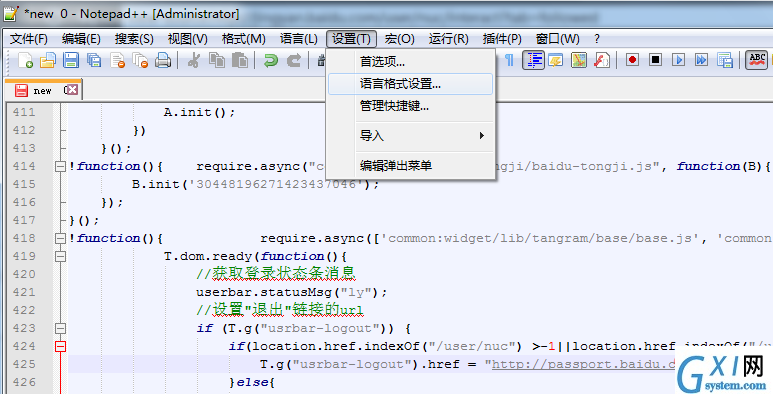Image resolution: width=773 pixels, height=394 pixels.
Task: Click line number 426 in margin
Action: [24, 383]
